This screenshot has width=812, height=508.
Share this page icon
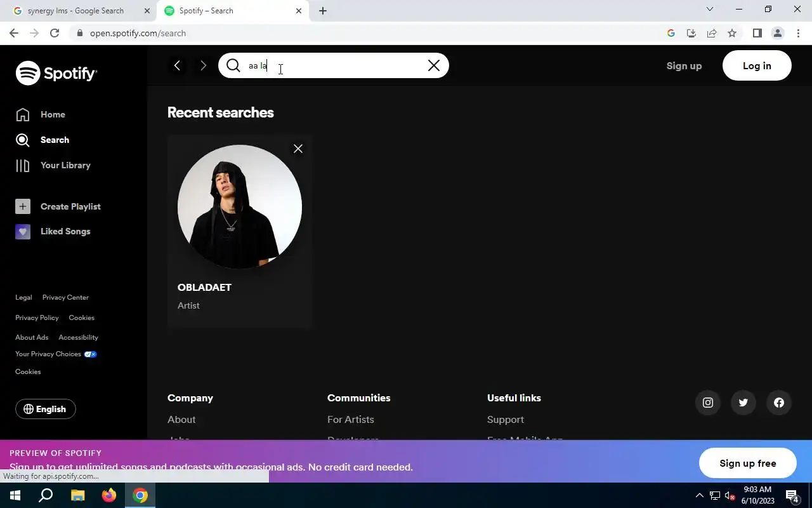point(712,33)
